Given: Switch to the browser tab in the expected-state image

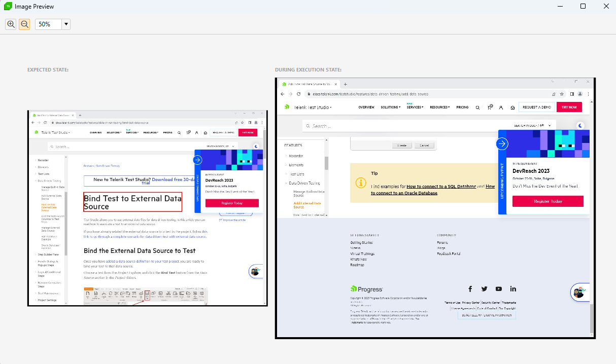Looking at the screenshot, I should pyautogui.click(x=52, y=116).
